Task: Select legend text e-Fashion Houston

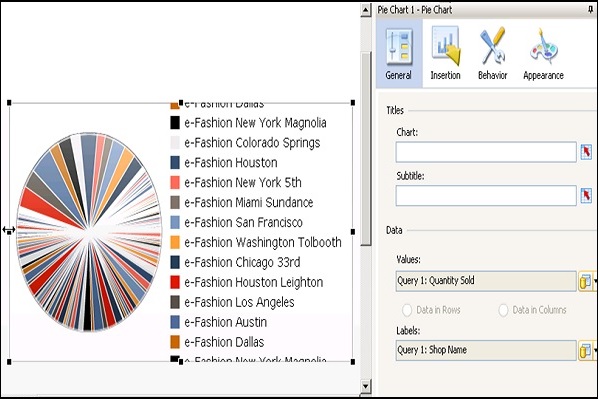Action: click(231, 163)
